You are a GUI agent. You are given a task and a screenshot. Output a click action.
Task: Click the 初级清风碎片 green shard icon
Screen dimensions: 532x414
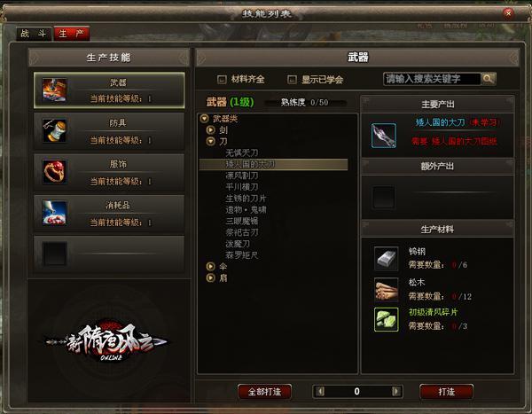click(386, 319)
